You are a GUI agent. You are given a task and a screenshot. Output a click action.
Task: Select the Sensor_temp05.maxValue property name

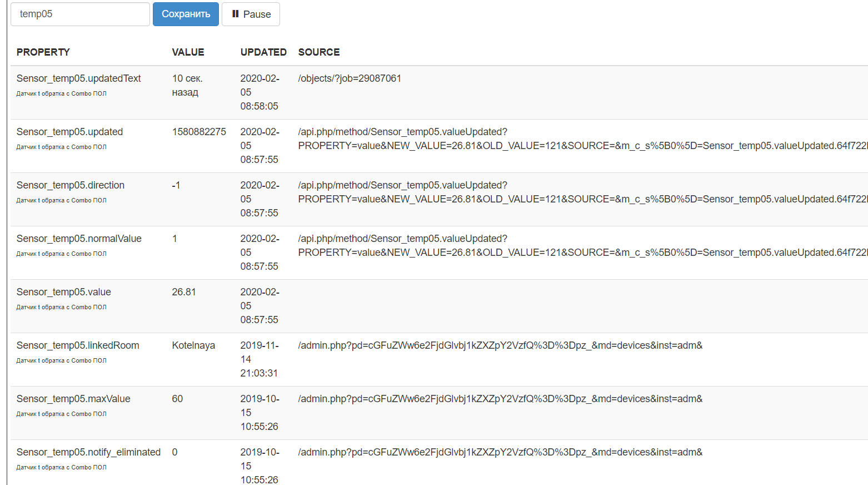[x=73, y=399]
